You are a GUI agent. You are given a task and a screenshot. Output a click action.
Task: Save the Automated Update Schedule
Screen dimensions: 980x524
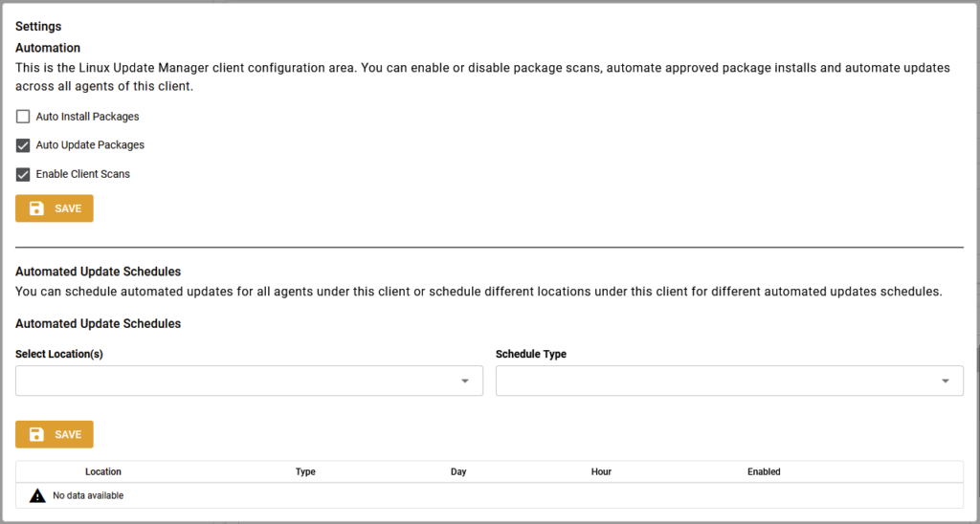55,434
